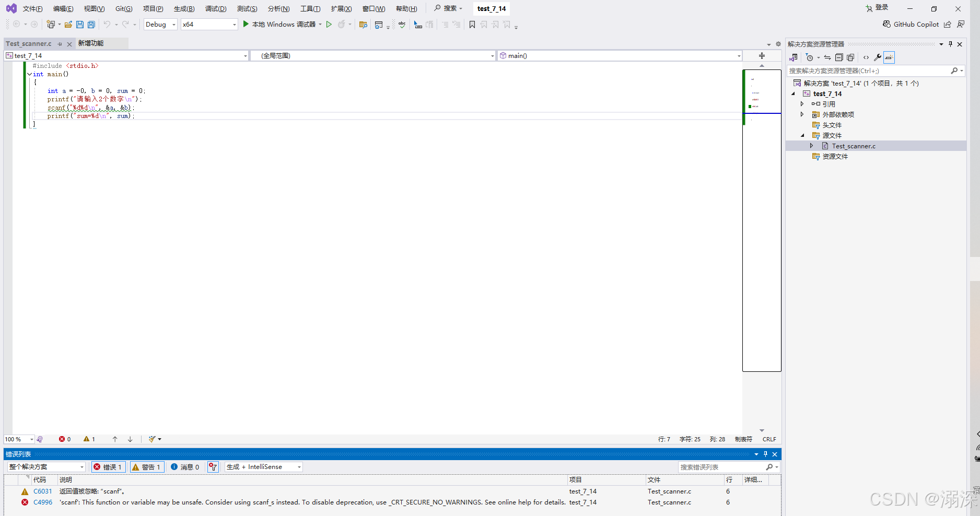Open the 100 % zoom dropdown
Image resolution: width=980 pixels, height=516 pixels.
(x=19, y=439)
